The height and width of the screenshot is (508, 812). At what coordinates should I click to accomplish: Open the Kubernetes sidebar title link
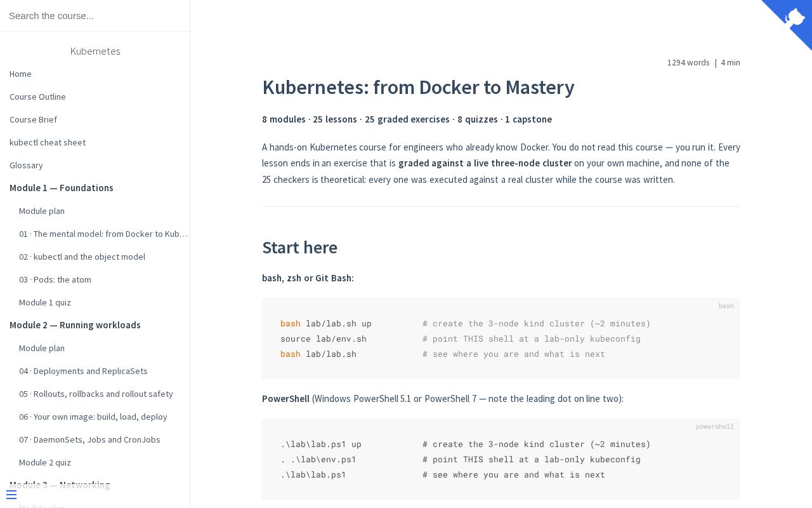click(95, 51)
